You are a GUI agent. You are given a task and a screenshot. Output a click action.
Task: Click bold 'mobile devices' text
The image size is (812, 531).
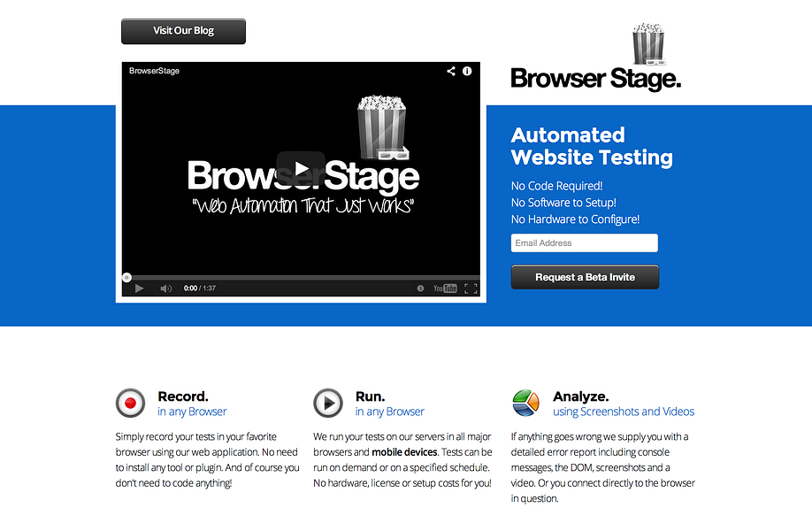[x=404, y=452]
